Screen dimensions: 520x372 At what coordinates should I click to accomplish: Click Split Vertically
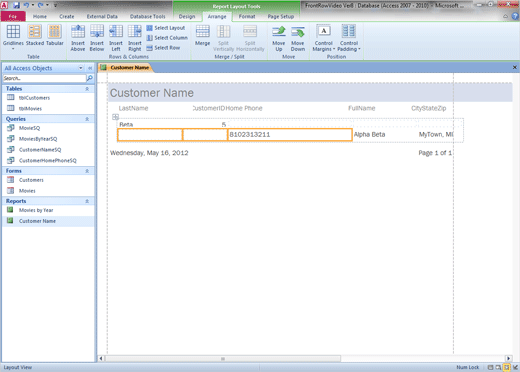click(x=223, y=38)
